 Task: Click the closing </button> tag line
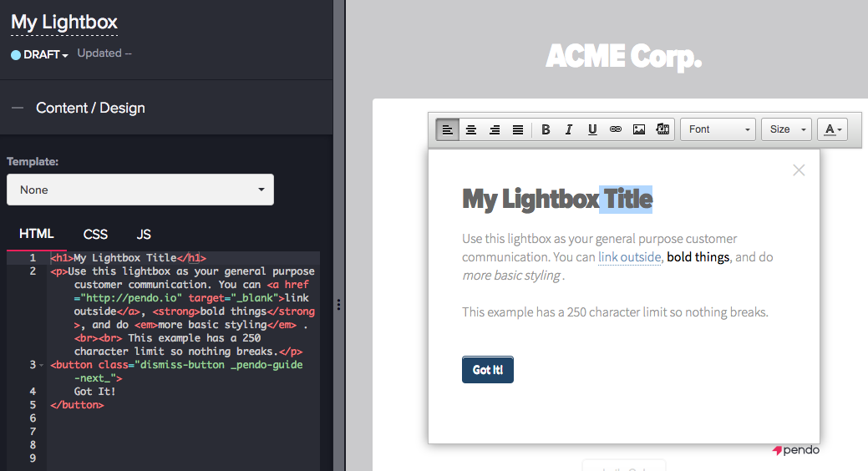pos(77,404)
